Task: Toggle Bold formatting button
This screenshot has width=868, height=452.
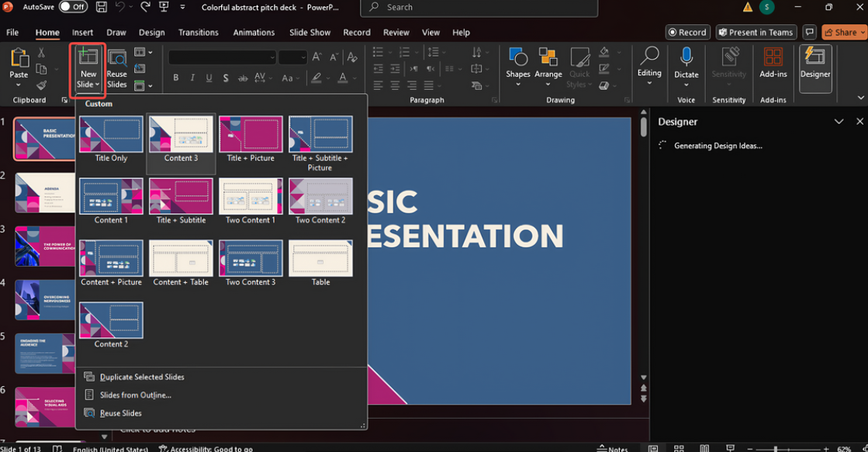Action: point(176,78)
